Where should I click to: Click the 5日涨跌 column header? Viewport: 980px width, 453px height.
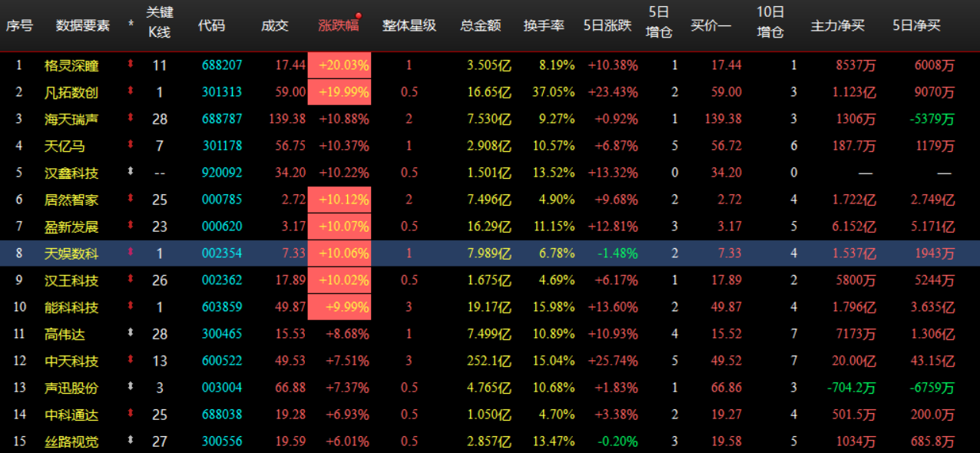coord(607,25)
